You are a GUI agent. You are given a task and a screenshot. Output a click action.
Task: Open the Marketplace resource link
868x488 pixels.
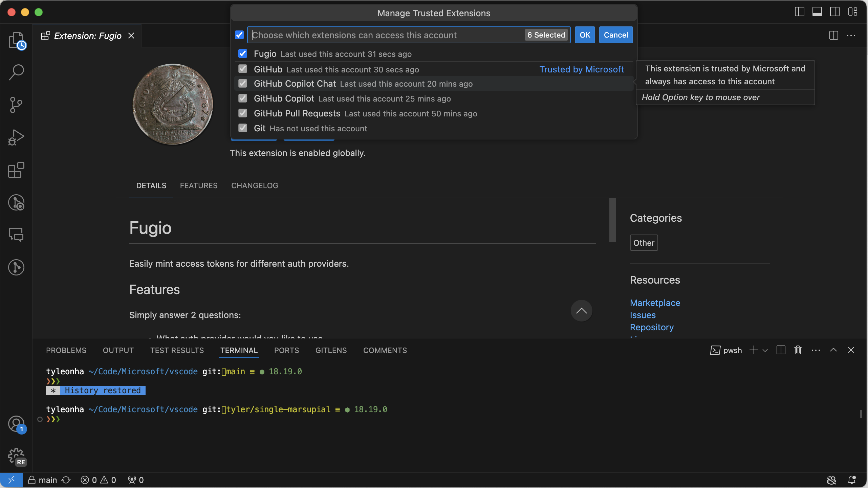point(655,303)
